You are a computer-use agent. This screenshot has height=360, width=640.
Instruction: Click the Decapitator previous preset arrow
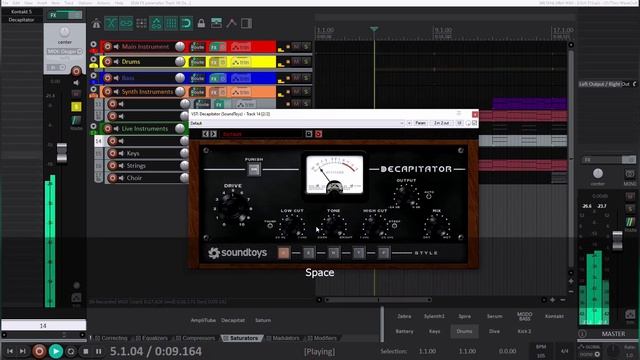click(205, 134)
